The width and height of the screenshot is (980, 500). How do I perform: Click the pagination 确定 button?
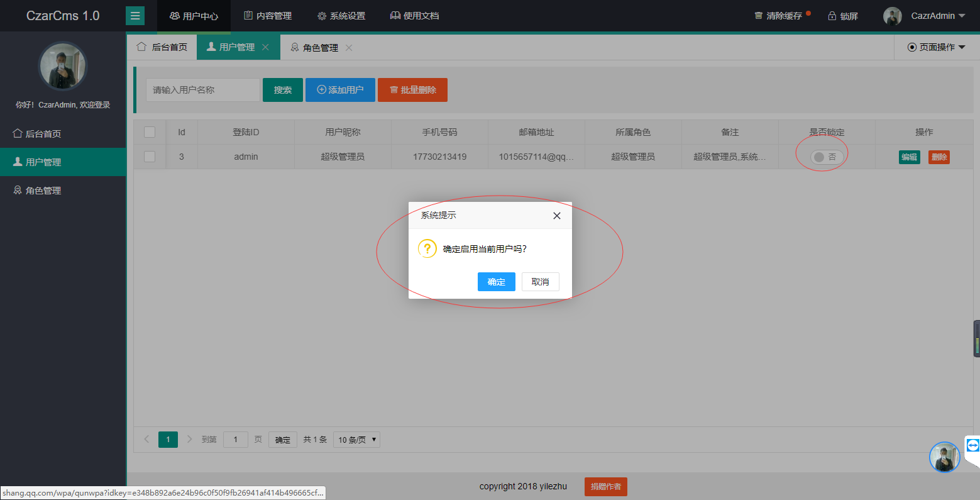(x=283, y=440)
